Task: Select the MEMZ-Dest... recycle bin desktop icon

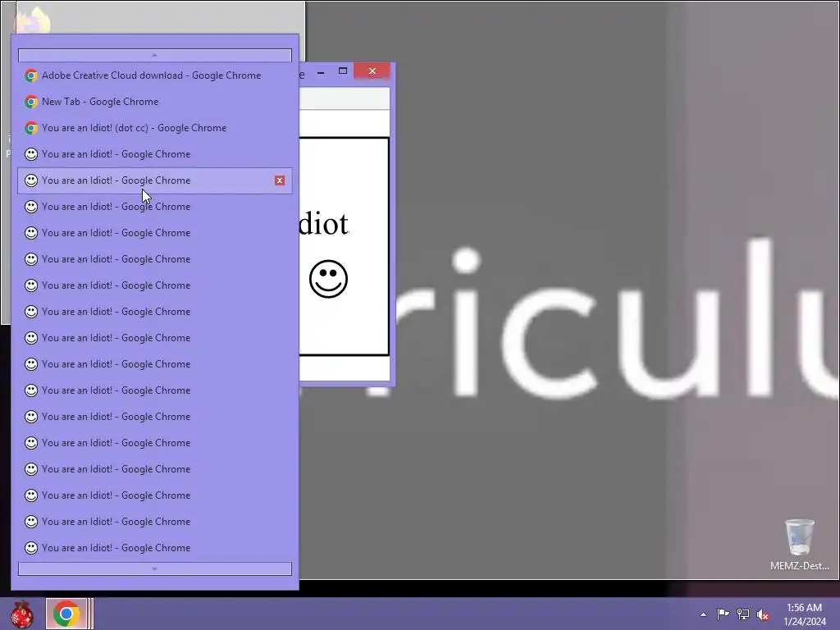Action: pyautogui.click(x=799, y=545)
